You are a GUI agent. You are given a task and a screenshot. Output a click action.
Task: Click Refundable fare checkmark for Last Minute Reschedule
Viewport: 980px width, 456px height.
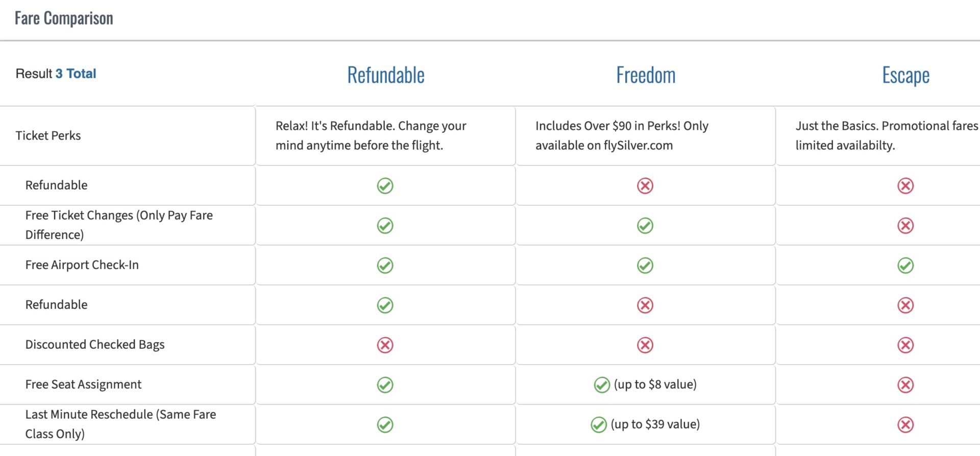click(385, 425)
